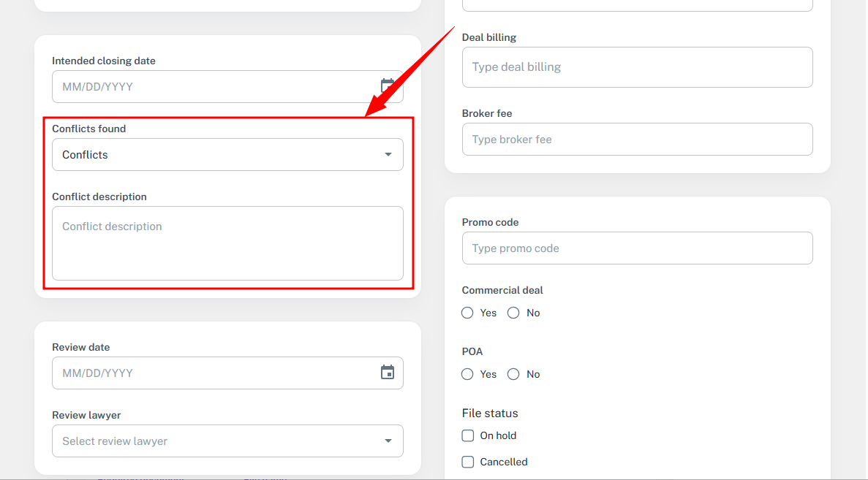Focus the Deal billing input
868x480 pixels.
637,67
